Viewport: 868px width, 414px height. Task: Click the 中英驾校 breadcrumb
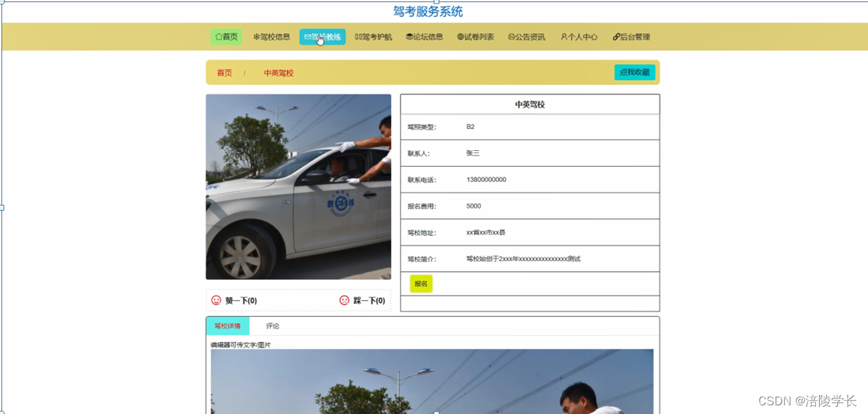(x=279, y=73)
